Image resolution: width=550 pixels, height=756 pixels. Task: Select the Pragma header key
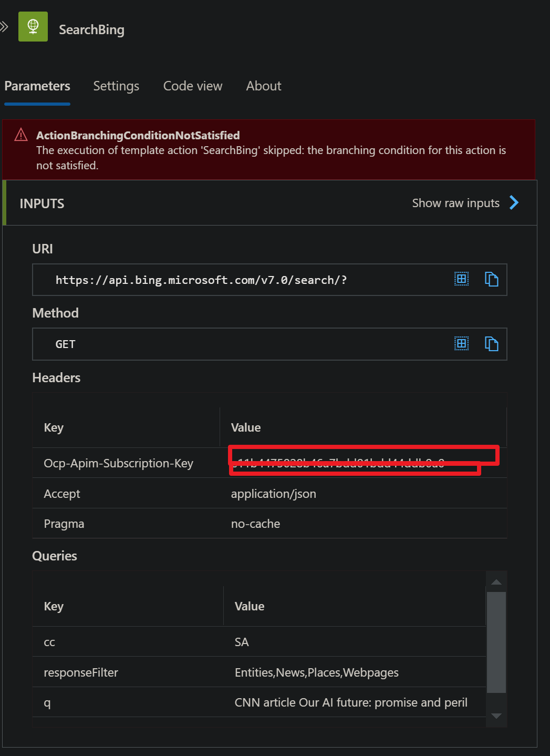pyautogui.click(x=64, y=524)
